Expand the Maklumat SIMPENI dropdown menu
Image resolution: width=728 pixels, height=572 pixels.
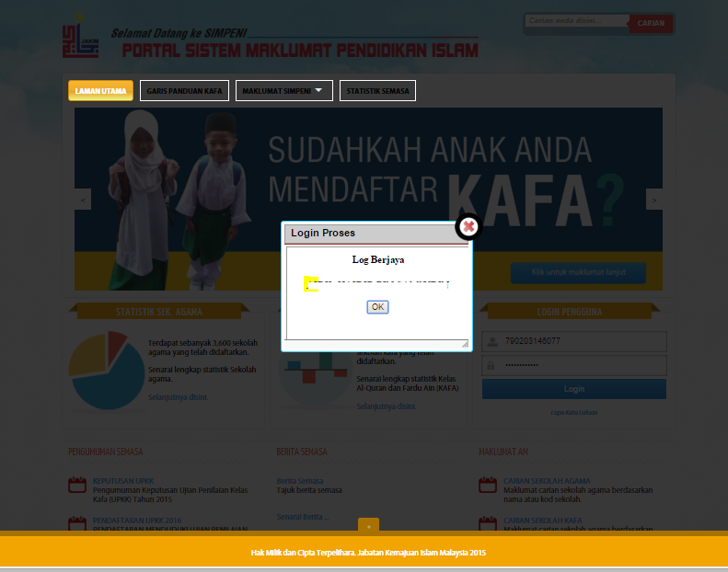[283, 91]
